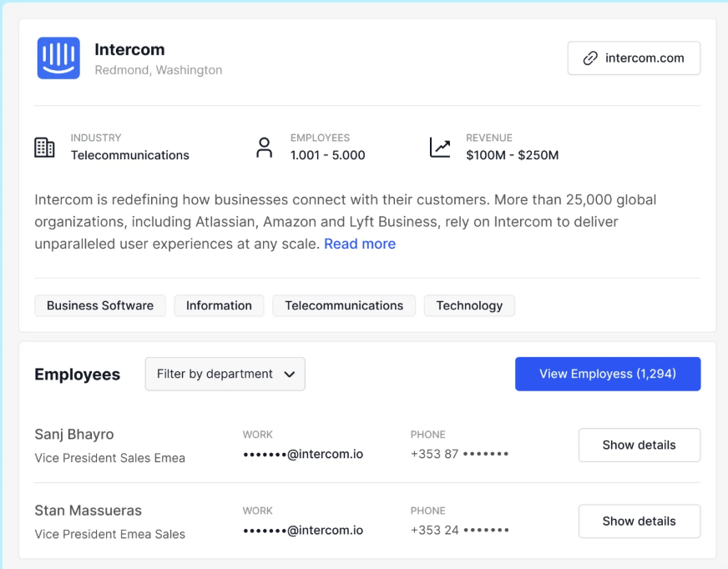Click the masked work email for Sanj Bhayro

point(303,454)
